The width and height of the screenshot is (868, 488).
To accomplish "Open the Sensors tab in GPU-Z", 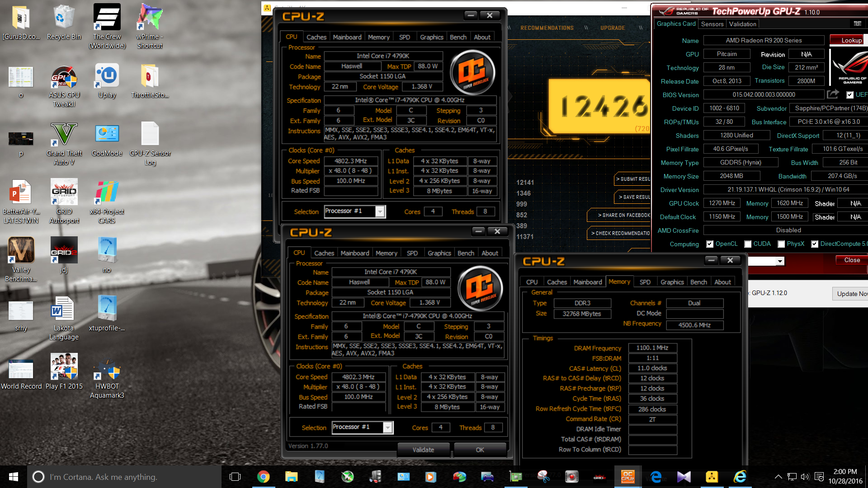I will [x=712, y=24].
